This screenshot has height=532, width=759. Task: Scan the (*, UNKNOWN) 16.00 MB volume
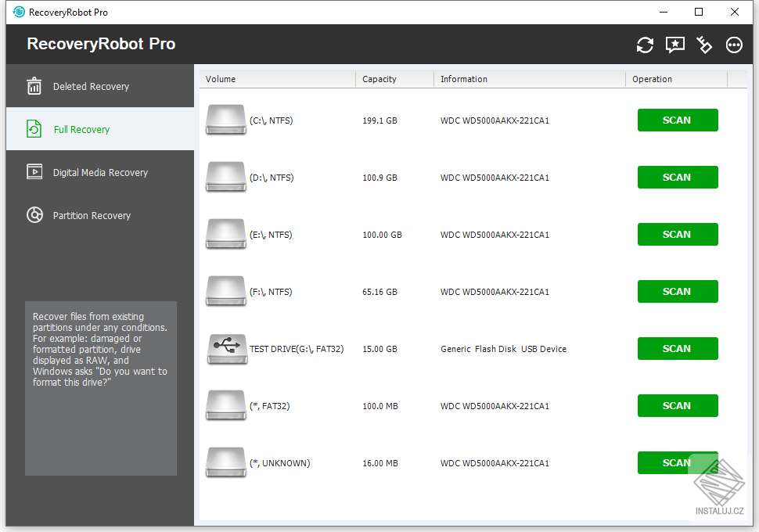pyautogui.click(x=677, y=463)
